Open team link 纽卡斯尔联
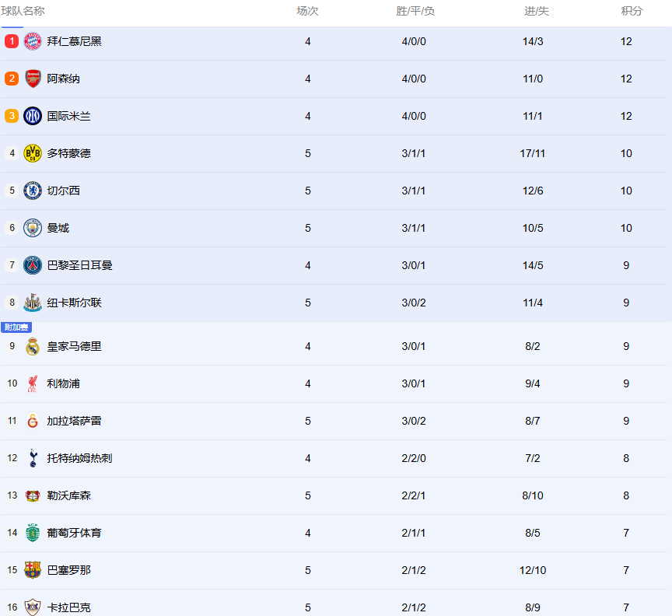The image size is (672, 616). [74, 303]
